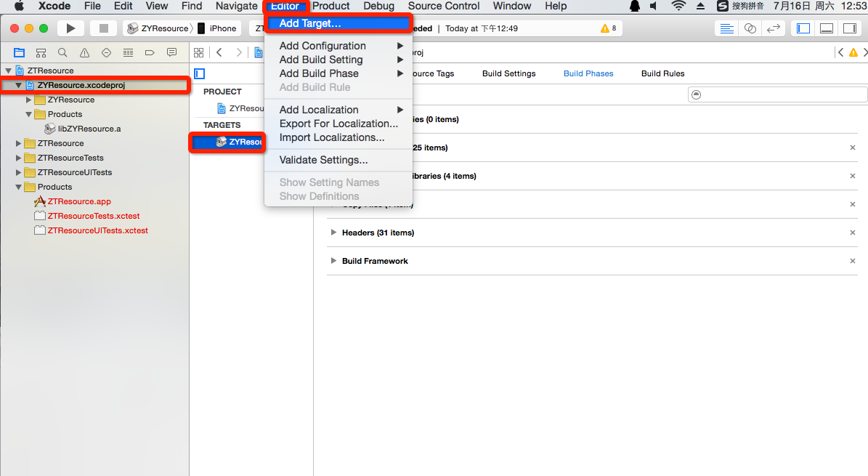This screenshot has width=868, height=476.
Task: Open the Issue navigator warning icon
Action: tap(84, 52)
